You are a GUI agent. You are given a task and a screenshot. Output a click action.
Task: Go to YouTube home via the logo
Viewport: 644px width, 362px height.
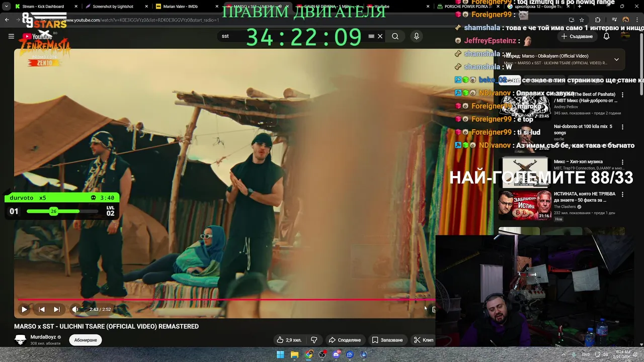point(38,36)
